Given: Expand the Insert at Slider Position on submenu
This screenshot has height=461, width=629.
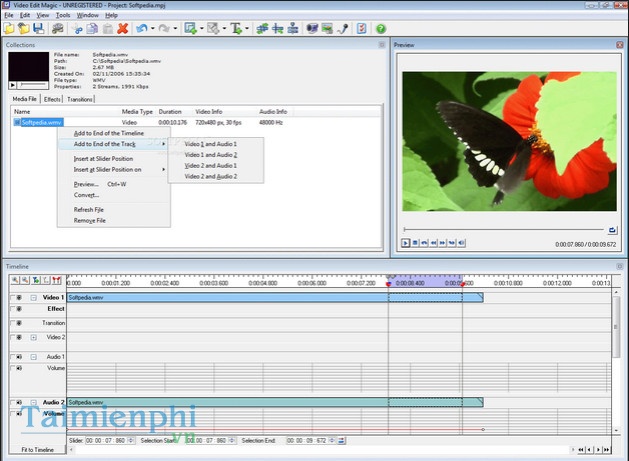Looking at the screenshot, I should tap(114, 169).
